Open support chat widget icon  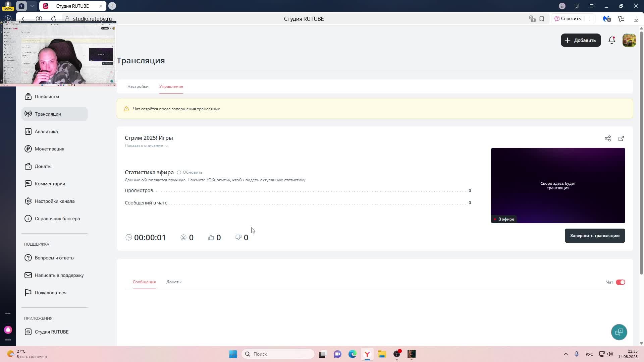coord(619,332)
